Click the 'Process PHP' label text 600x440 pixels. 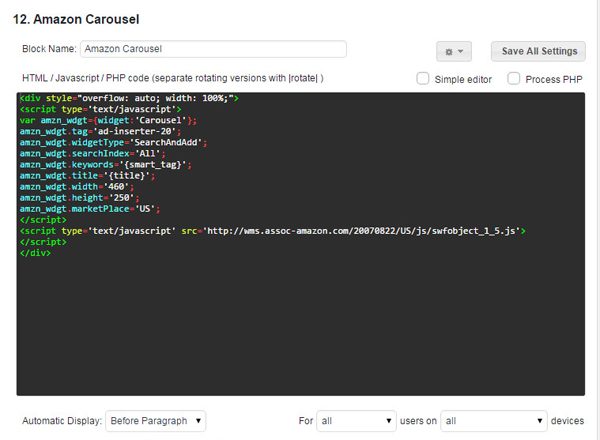[x=554, y=79]
